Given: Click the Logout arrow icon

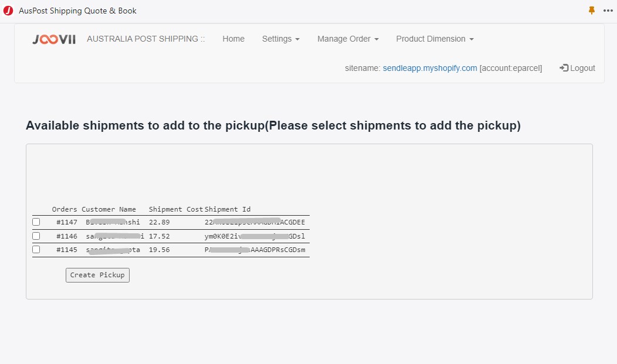Looking at the screenshot, I should [x=564, y=68].
